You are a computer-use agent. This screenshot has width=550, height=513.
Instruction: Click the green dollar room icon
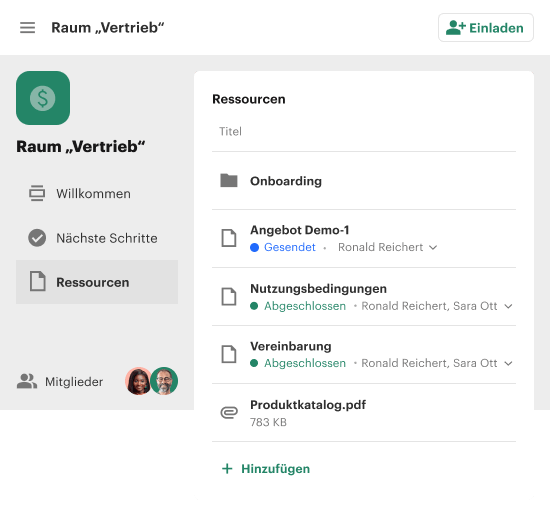coord(43,98)
